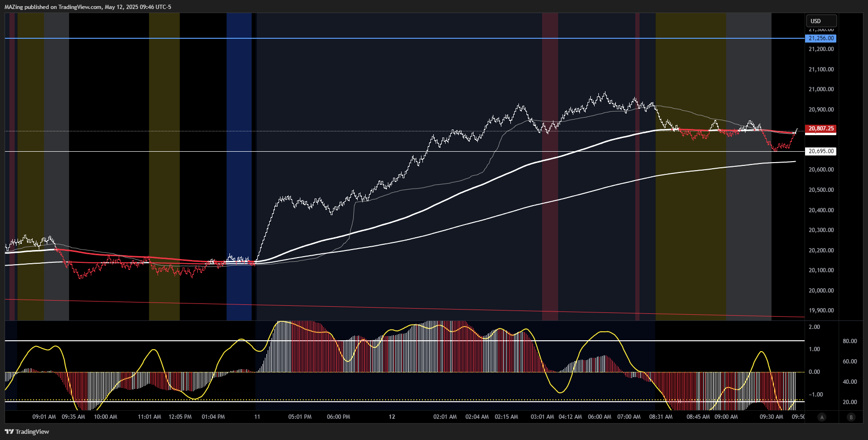868x440 pixels.
Task: Click the 08:45 AM time label
Action: tap(698, 417)
